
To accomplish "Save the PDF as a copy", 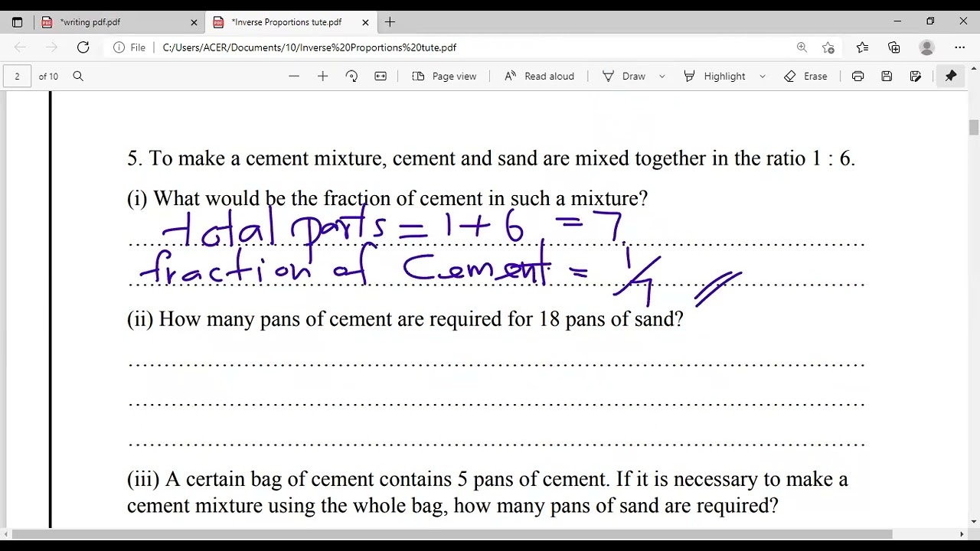I will 916,76.
